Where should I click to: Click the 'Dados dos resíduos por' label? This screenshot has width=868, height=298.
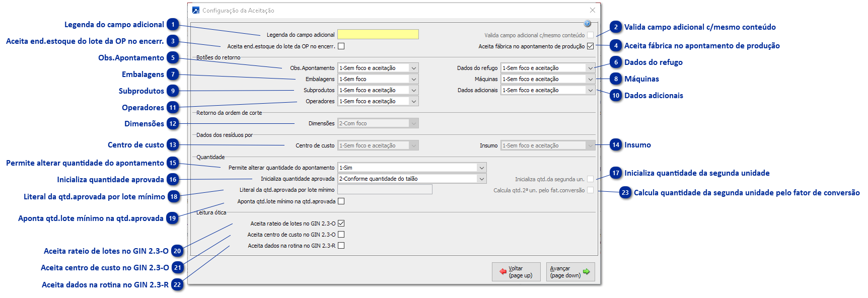point(225,135)
